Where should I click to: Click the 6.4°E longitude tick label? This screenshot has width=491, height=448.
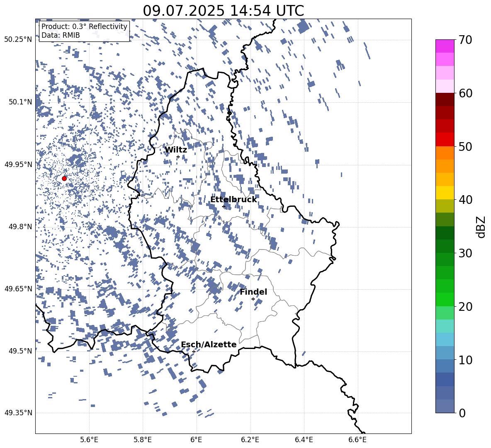(304, 440)
